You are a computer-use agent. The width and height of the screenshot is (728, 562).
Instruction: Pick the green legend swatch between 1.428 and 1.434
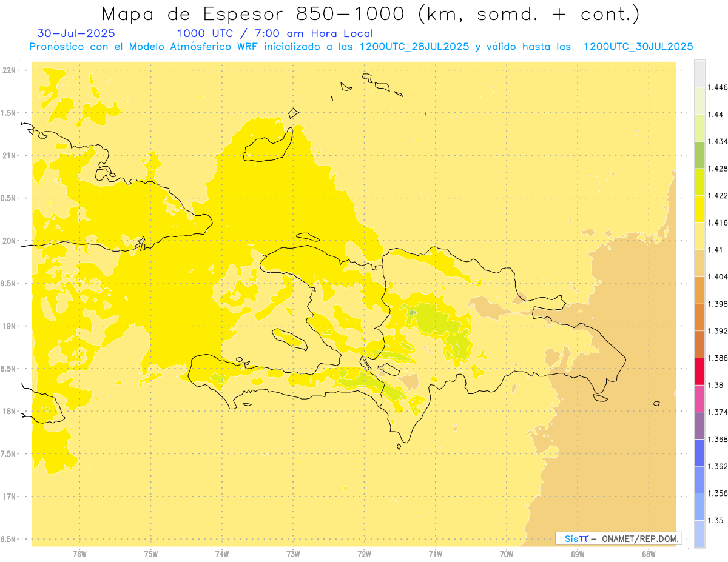(699, 155)
